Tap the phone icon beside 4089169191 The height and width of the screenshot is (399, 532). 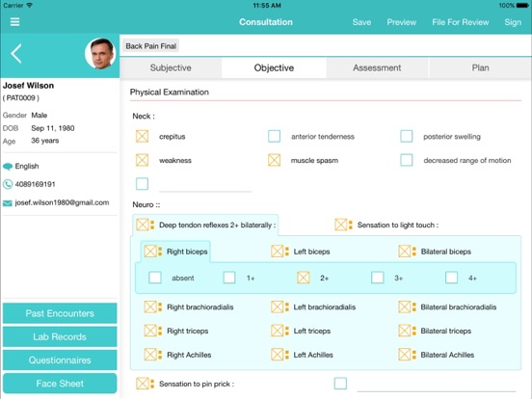[8, 185]
